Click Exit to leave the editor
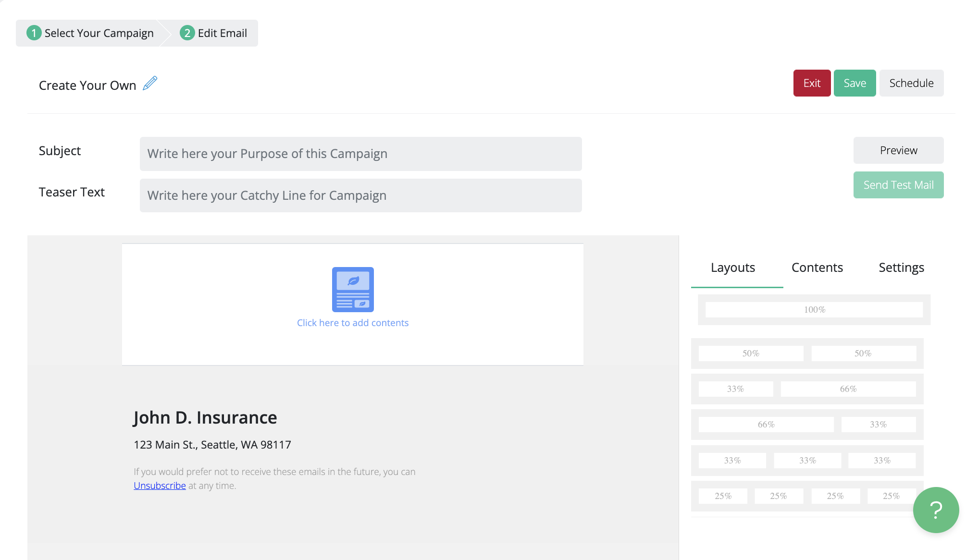The height and width of the screenshot is (560, 966). pos(812,83)
